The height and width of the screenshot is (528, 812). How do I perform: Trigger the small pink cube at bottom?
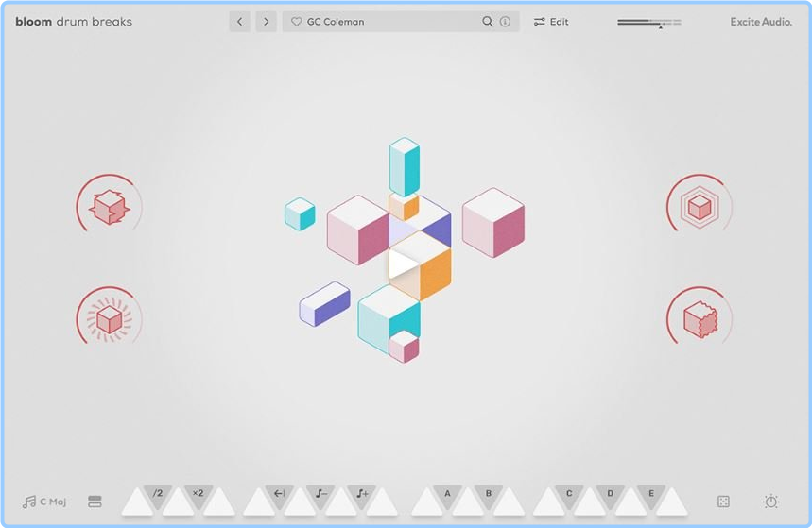[405, 347]
